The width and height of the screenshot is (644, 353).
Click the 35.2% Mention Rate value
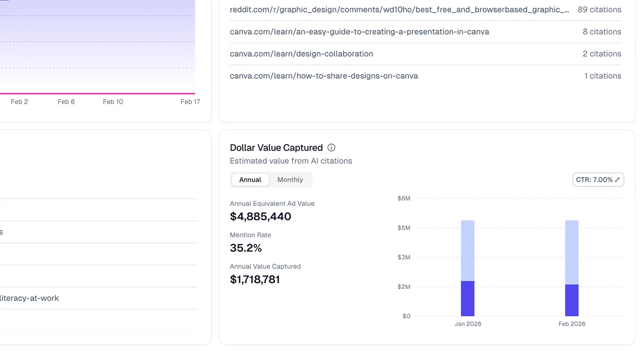[246, 248]
